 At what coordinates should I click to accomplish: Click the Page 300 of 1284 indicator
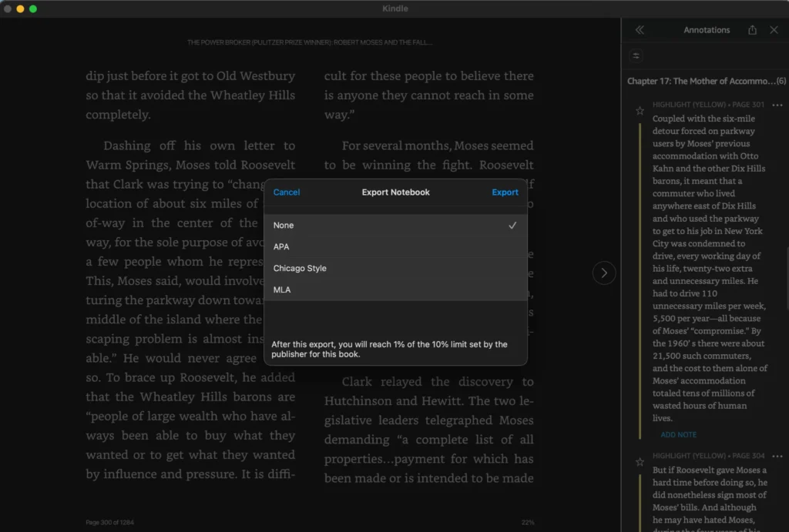[109, 522]
